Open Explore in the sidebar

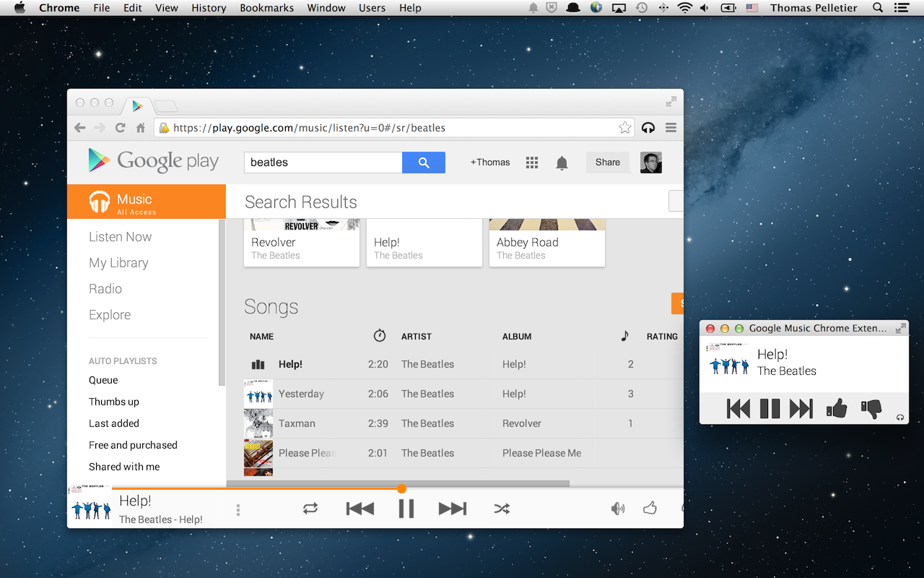pos(110,315)
